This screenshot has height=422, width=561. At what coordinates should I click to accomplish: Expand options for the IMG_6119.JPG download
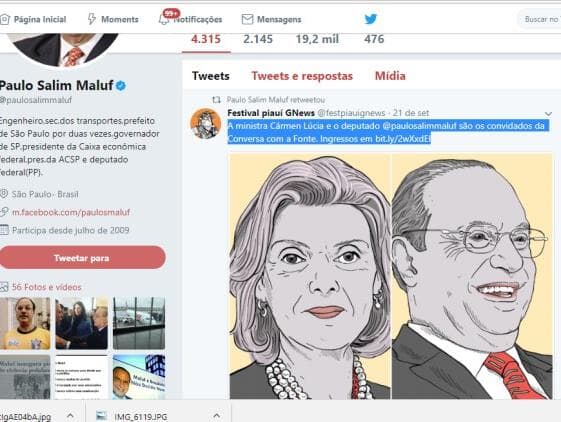coord(216,416)
